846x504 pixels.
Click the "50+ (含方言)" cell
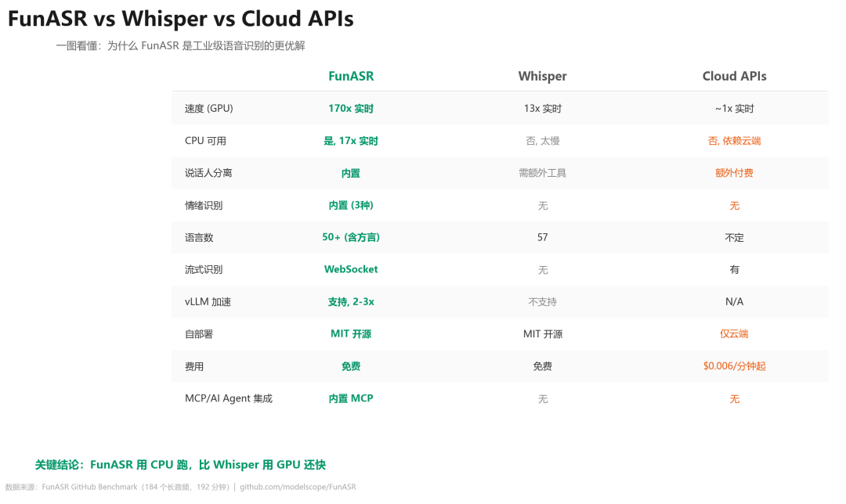pyautogui.click(x=351, y=237)
